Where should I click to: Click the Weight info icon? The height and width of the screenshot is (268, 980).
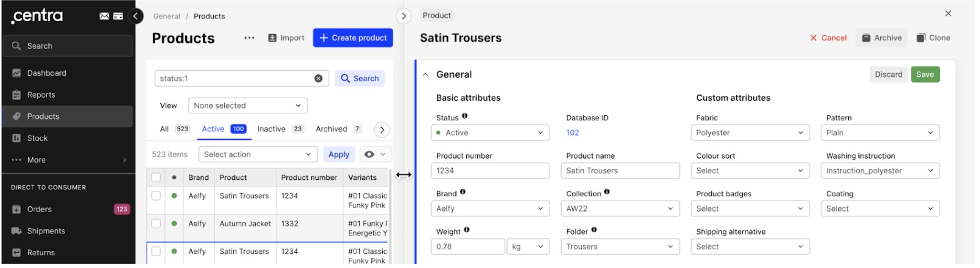click(x=467, y=230)
